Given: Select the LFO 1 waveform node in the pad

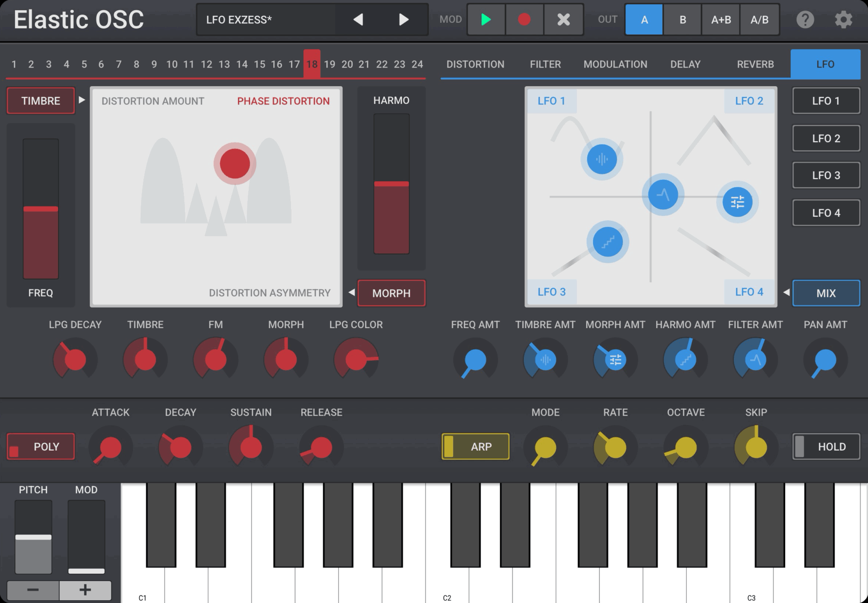Looking at the screenshot, I should pyautogui.click(x=602, y=159).
